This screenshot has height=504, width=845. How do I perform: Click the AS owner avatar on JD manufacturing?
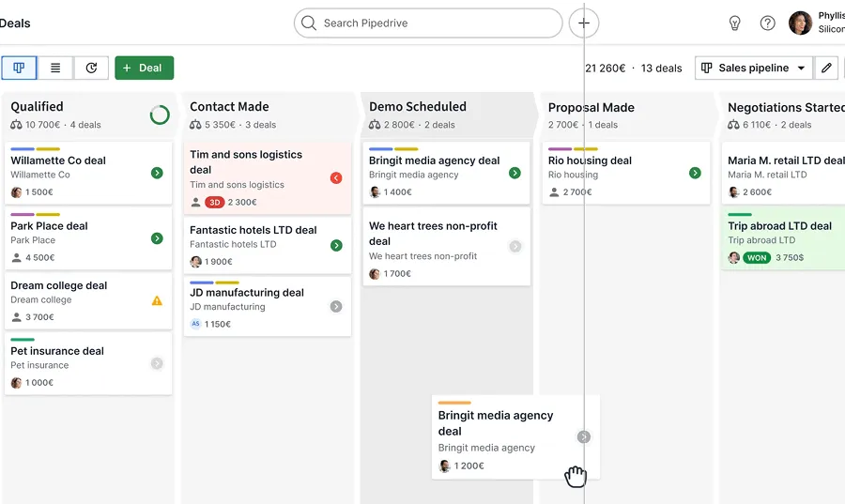tap(195, 324)
